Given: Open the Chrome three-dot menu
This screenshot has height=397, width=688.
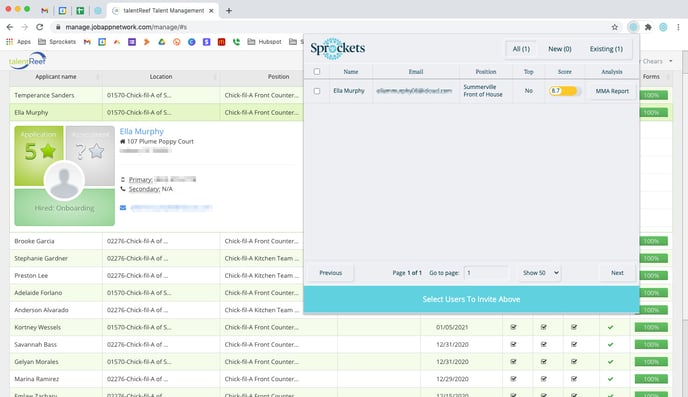Looking at the screenshot, I should click(x=678, y=27).
